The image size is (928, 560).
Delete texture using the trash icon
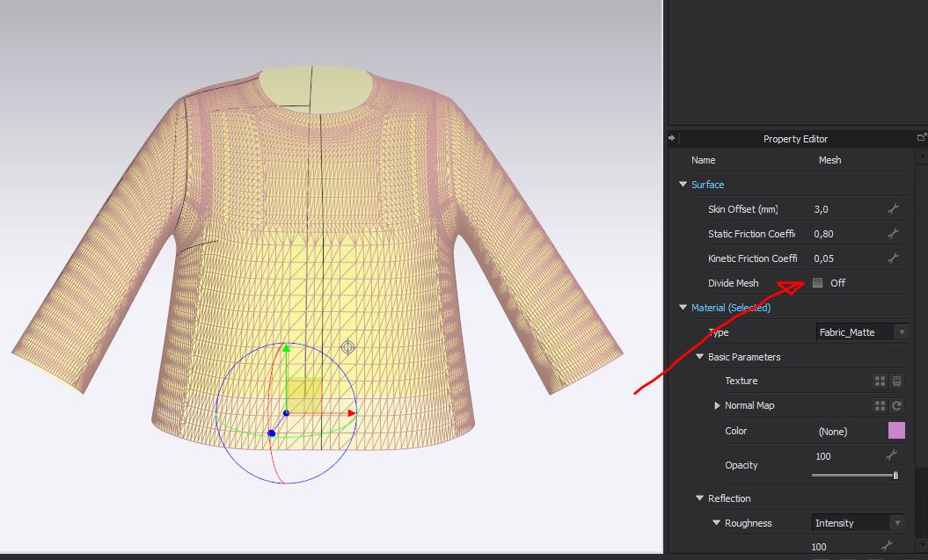896,381
